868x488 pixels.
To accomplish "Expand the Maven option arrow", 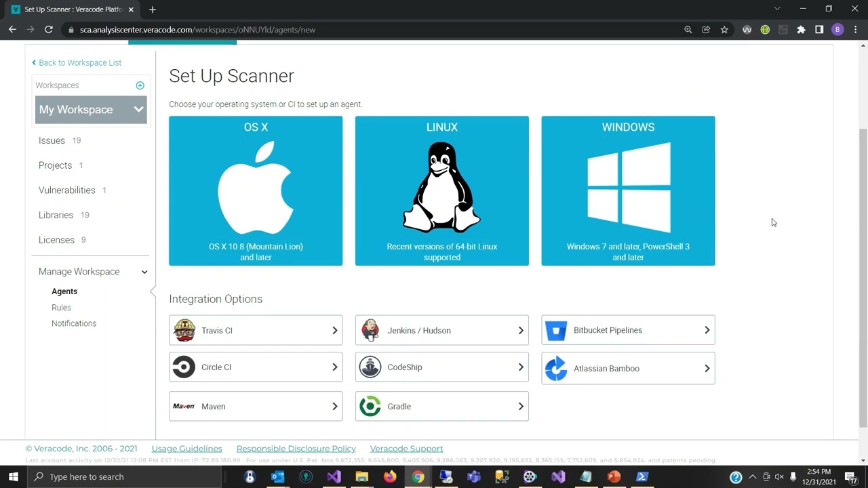I will (334, 406).
